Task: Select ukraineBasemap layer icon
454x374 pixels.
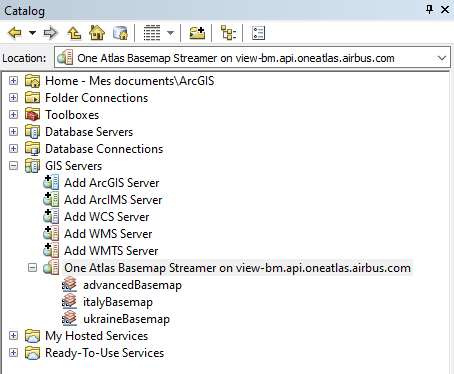Action: click(x=69, y=319)
